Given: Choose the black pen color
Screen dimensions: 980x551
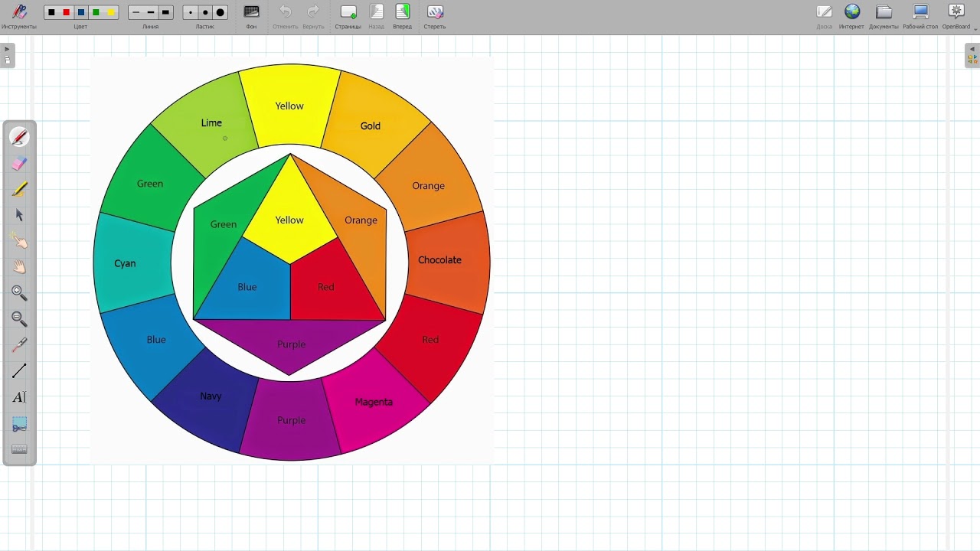Looking at the screenshot, I should (51, 12).
